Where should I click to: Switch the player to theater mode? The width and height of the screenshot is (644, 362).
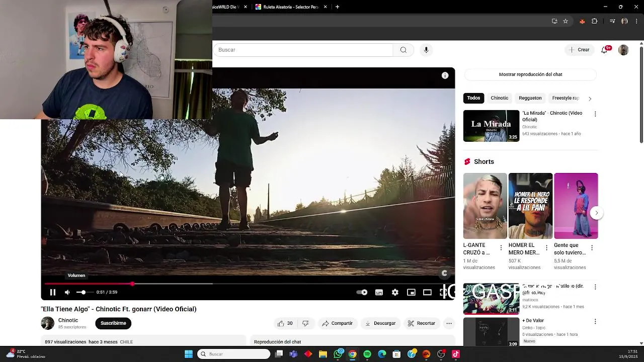click(x=427, y=292)
